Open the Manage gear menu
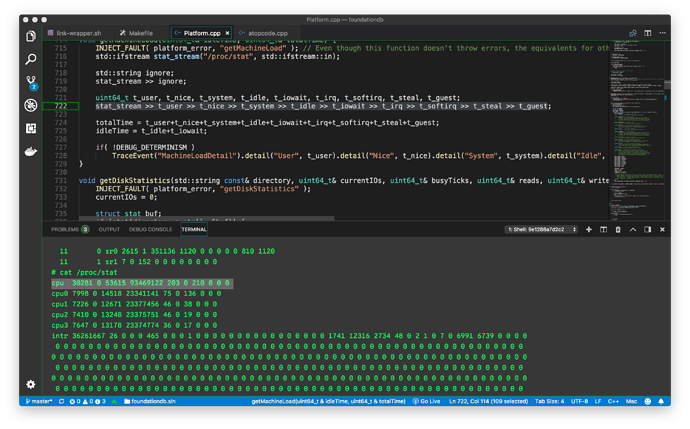Image resolution: width=690 pixels, height=429 pixels. (x=31, y=384)
